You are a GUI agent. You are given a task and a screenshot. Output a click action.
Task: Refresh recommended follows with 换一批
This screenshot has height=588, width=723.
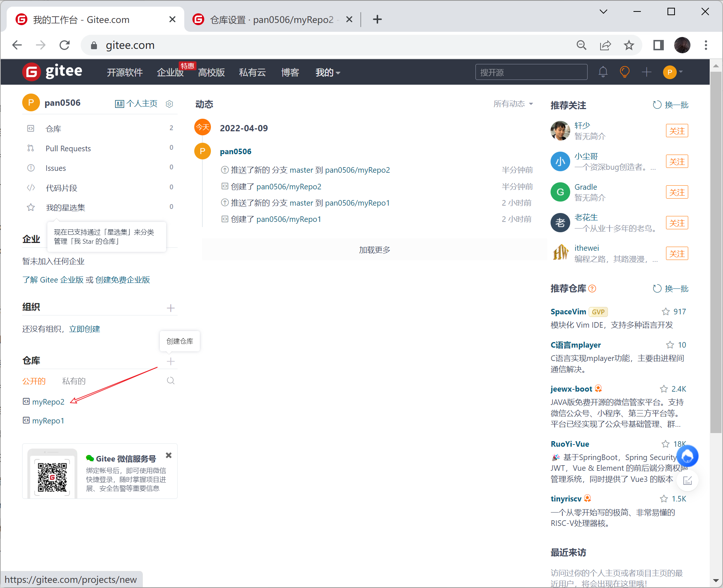pyautogui.click(x=670, y=105)
